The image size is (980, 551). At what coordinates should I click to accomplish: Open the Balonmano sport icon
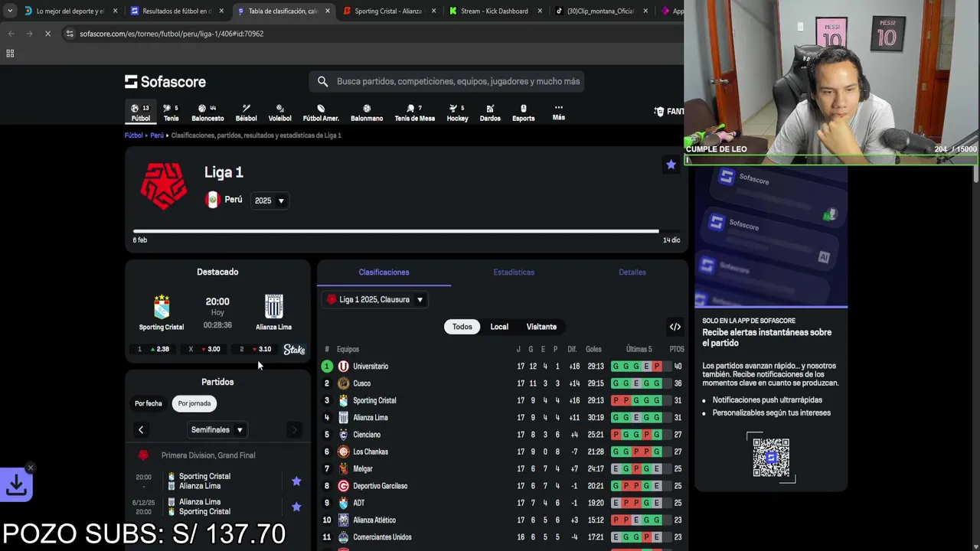(x=367, y=112)
